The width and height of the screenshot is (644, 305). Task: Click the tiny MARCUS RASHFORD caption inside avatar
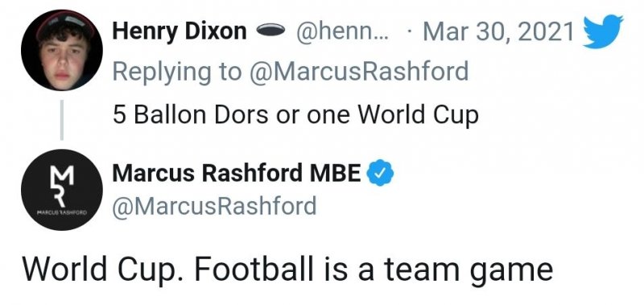click(62, 212)
